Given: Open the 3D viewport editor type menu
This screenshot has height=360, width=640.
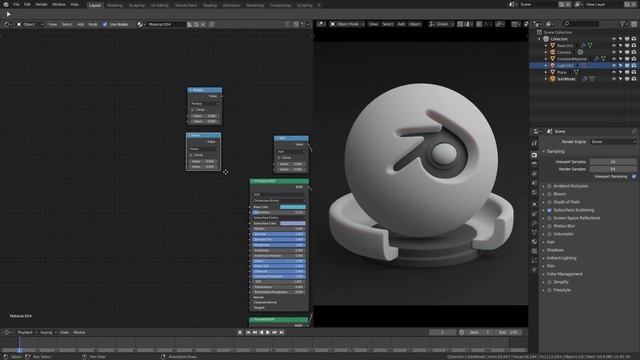Looking at the screenshot, I should [x=322, y=24].
